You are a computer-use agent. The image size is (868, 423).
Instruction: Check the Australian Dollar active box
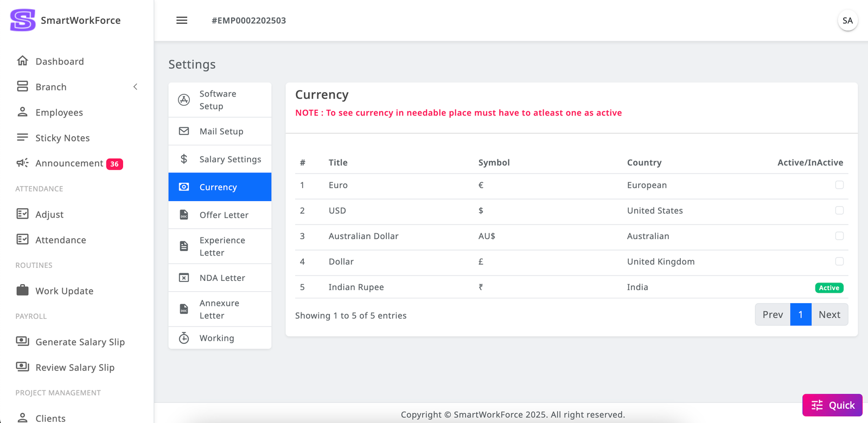click(x=839, y=236)
